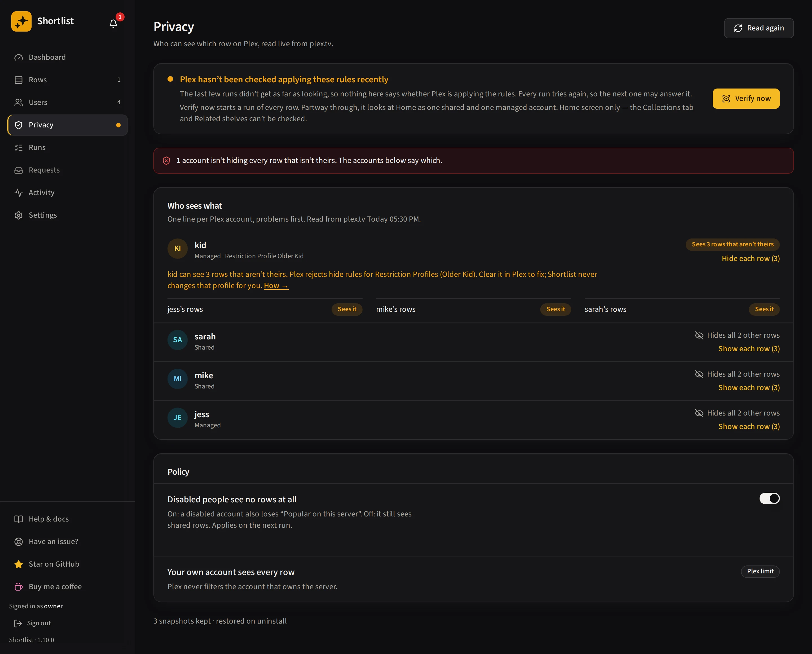This screenshot has width=812, height=654.
Task: Click the Privacy shield icon in sidebar
Action: coord(18,125)
